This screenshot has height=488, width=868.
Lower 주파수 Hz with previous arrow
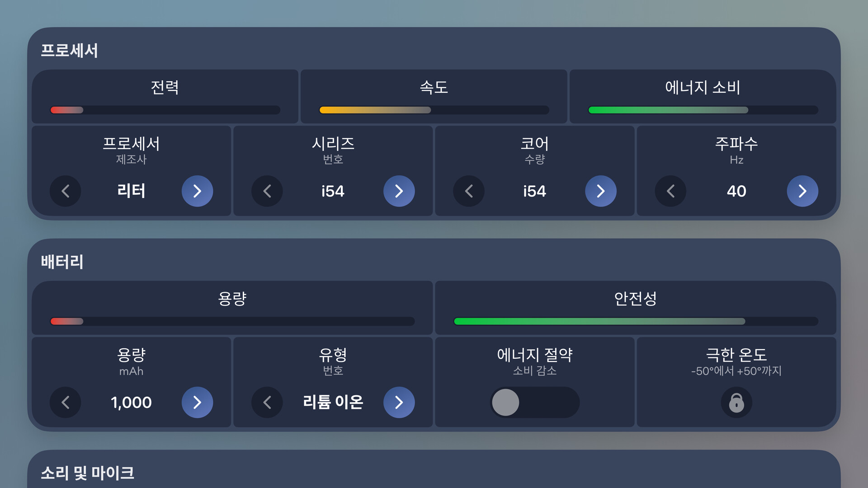670,191
